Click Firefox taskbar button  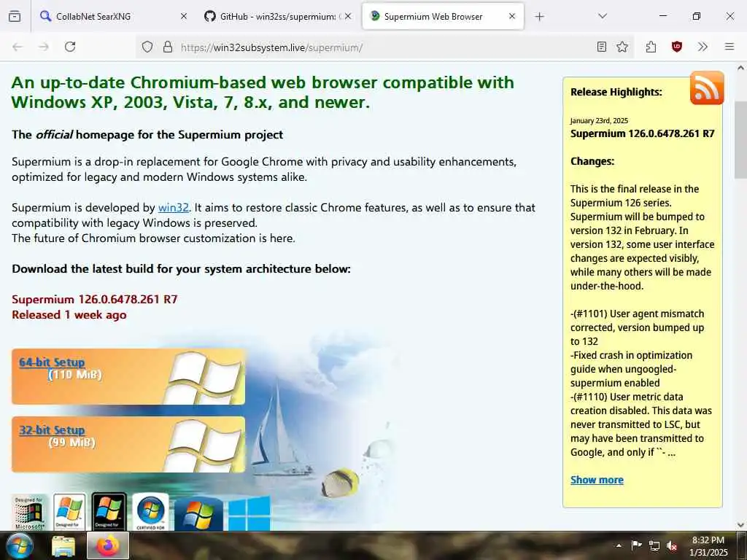108,545
